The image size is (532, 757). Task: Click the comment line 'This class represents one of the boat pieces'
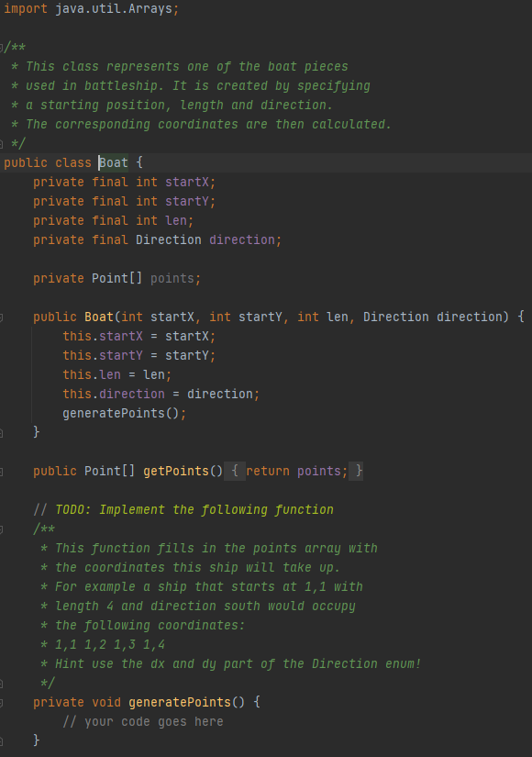(x=187, y=67)
